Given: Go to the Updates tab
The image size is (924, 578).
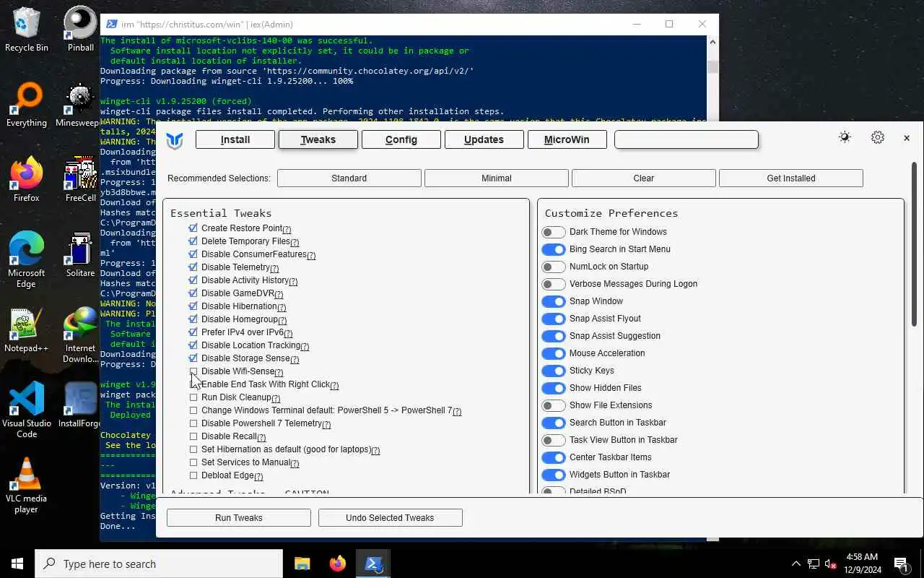Looking at the screenshot, I should [484, 139].
